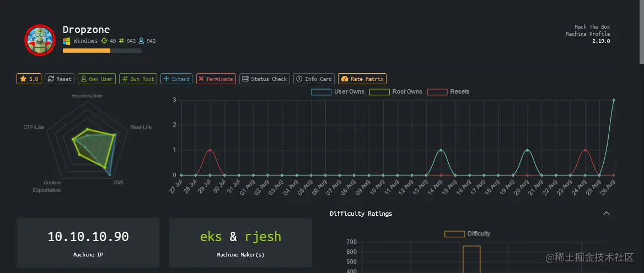The height and width of the screenshot is (273, 644).
Task: Click the user owns person icon
Action: pyautogui.click(x=141, y=41)
